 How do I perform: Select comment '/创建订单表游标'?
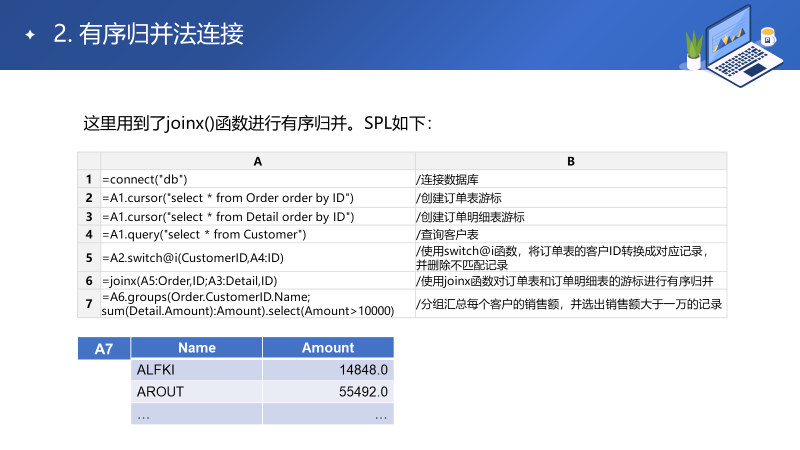click(571, 197)
